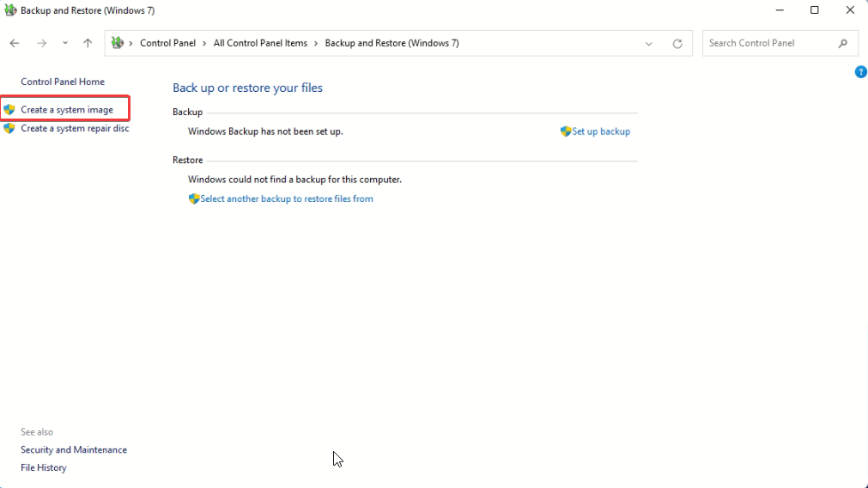Close the Backup and Restore window

point(850,10)
